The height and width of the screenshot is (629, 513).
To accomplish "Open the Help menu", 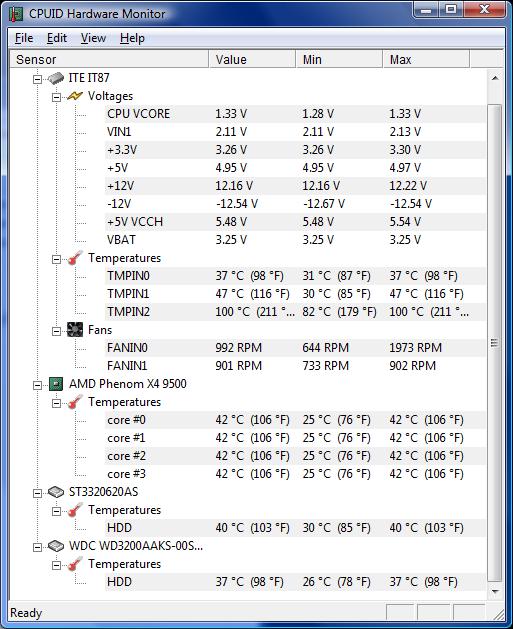I will [132, 38].
